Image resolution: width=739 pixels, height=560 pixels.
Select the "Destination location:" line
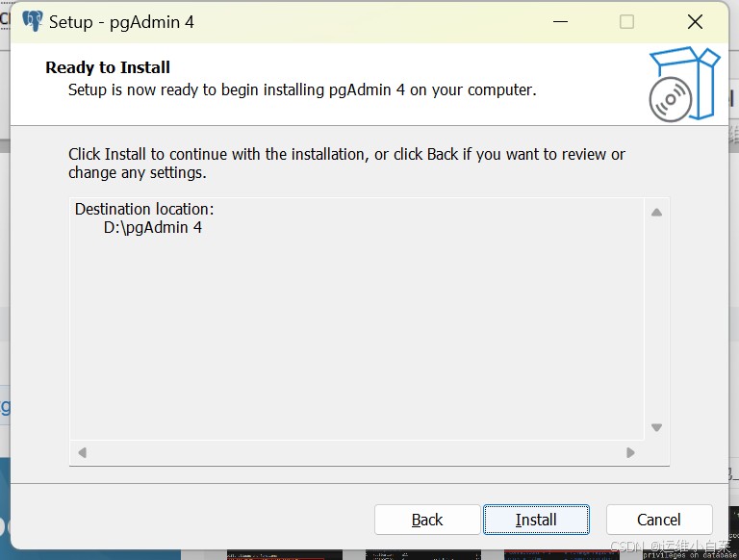pyautogui.click(x=144, y=209)
